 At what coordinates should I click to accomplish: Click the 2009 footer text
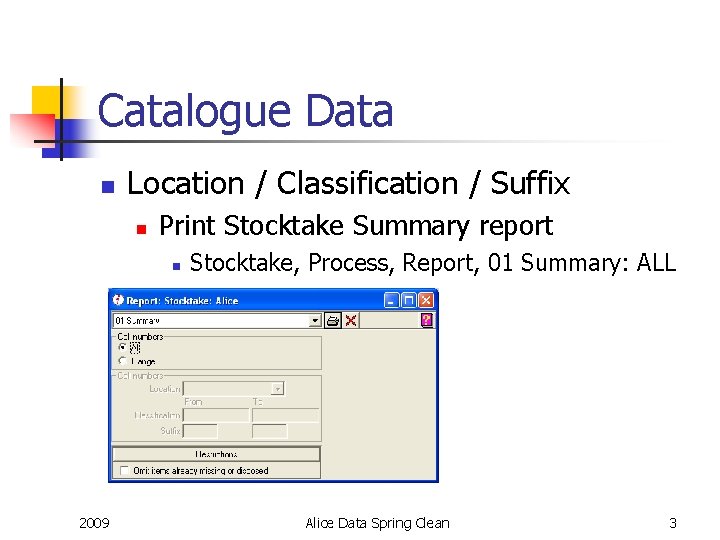[94, 523]
